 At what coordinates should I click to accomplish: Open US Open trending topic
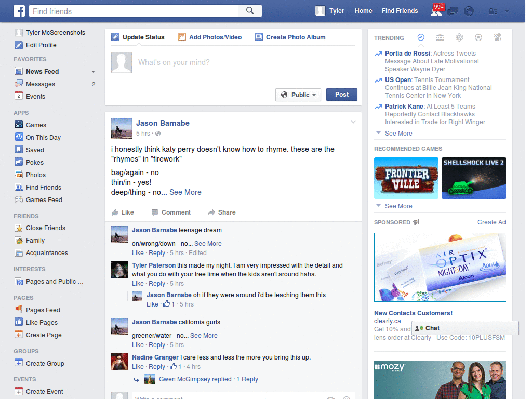coord(397,79)
